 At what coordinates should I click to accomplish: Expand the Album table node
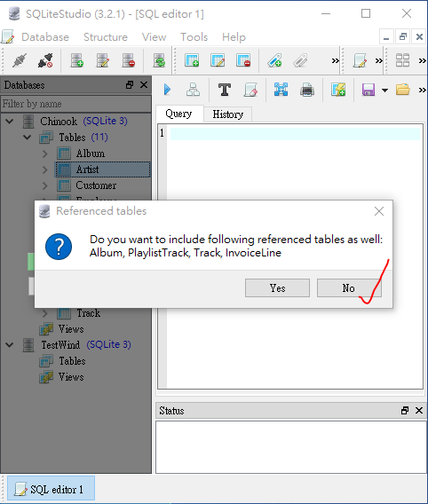point(45,154)
